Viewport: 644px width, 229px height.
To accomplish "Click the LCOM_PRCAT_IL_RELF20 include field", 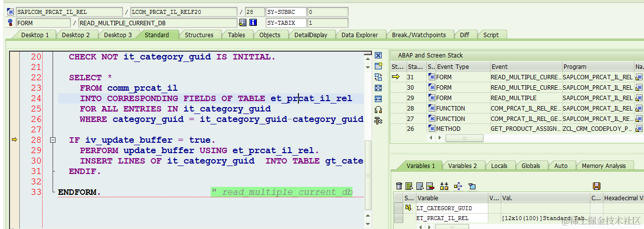I will (x=183, y=12).
